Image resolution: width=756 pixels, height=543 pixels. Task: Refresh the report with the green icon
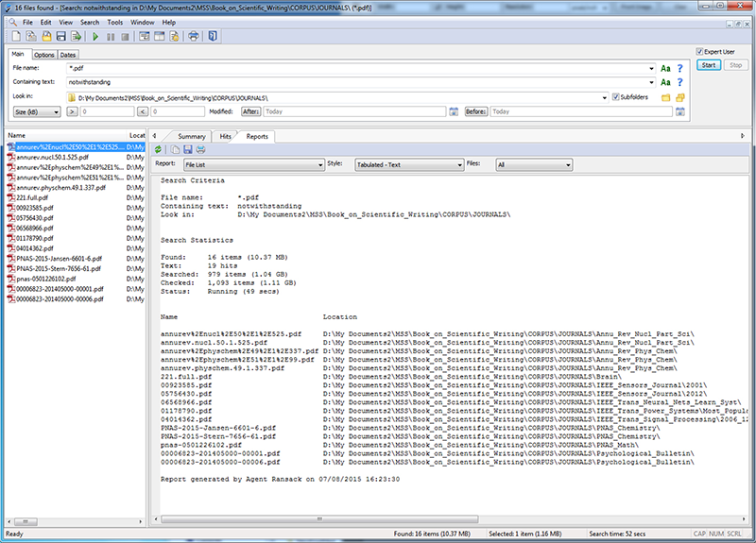[159, 149]
